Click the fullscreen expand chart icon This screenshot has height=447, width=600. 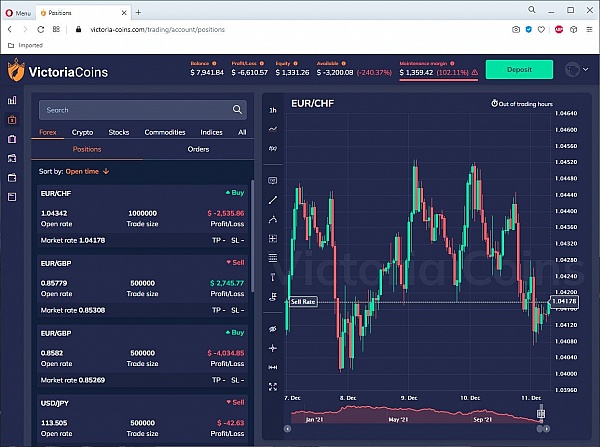tap(273, 387)
